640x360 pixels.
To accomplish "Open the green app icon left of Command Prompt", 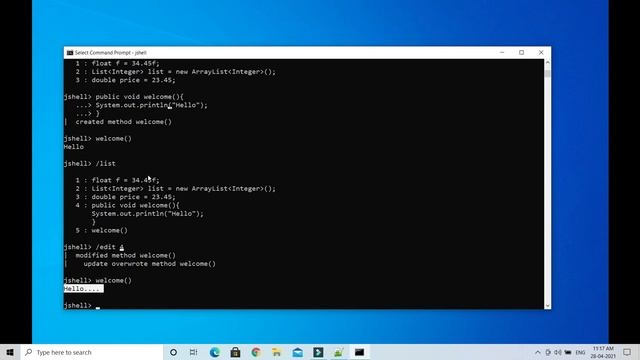I will 339,352.
